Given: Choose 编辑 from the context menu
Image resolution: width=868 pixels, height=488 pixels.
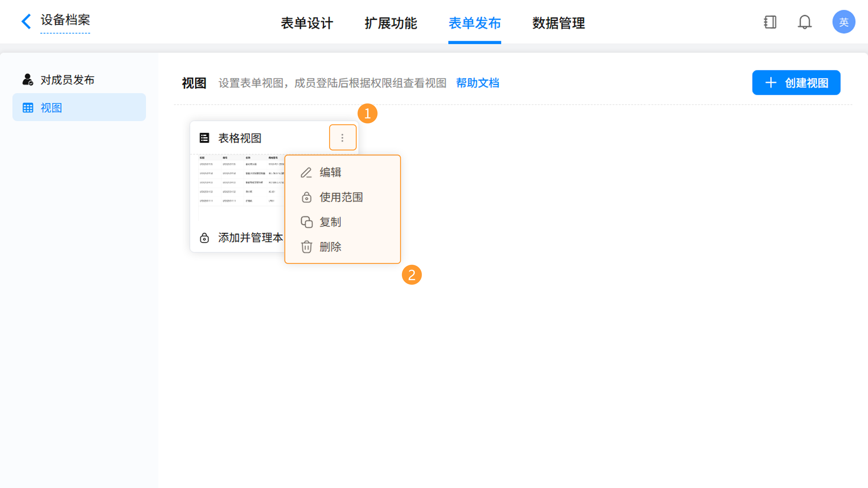Looking at the screenshot, I should pos(330,172).
